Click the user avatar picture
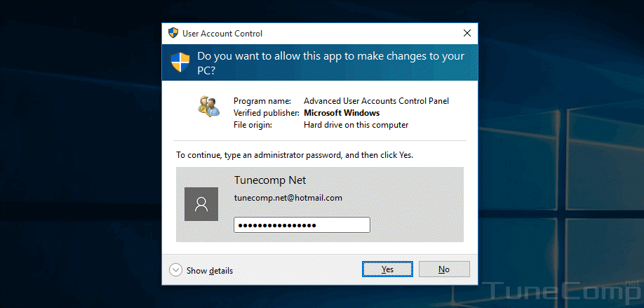The height and width of the screenshot is (308, 644). tap(201, 204)
